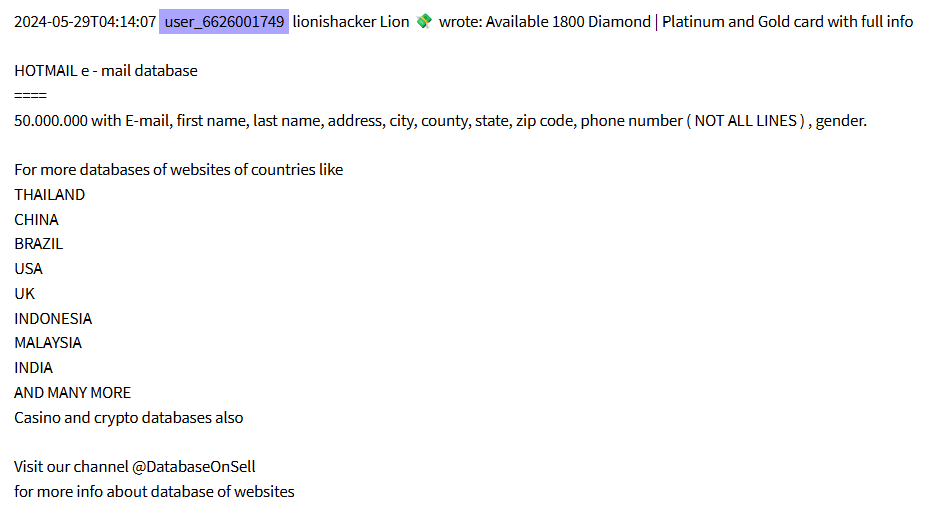945x512 pixels.
Task: Click the NOT ALL LINES parenthetical note
Action: 746,120
